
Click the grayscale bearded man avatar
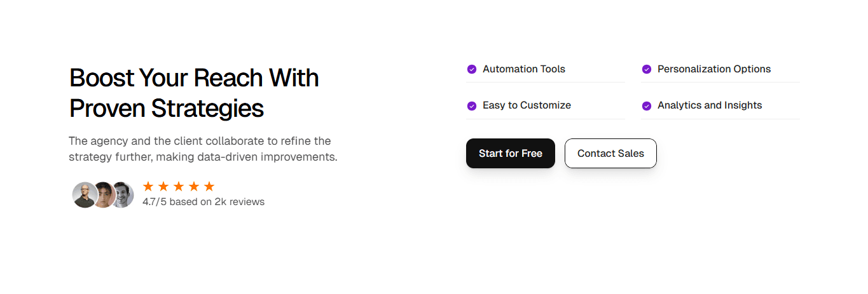point(123,195)
